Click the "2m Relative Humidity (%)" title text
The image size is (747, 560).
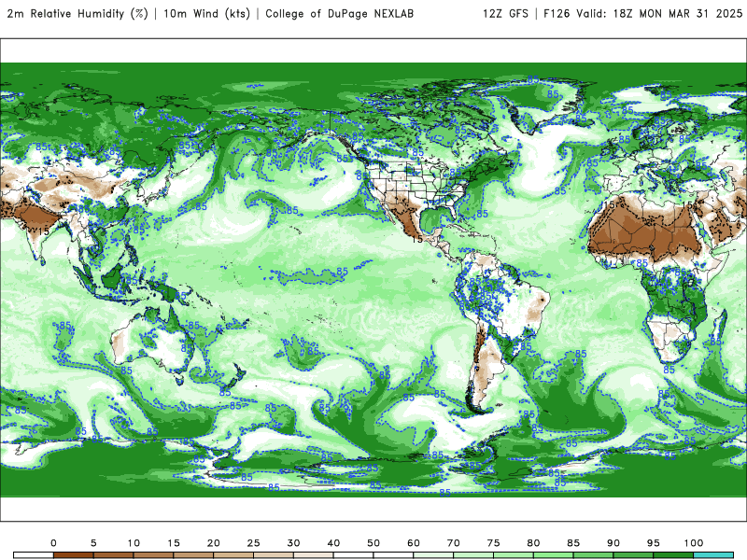[x=78, y=14]
